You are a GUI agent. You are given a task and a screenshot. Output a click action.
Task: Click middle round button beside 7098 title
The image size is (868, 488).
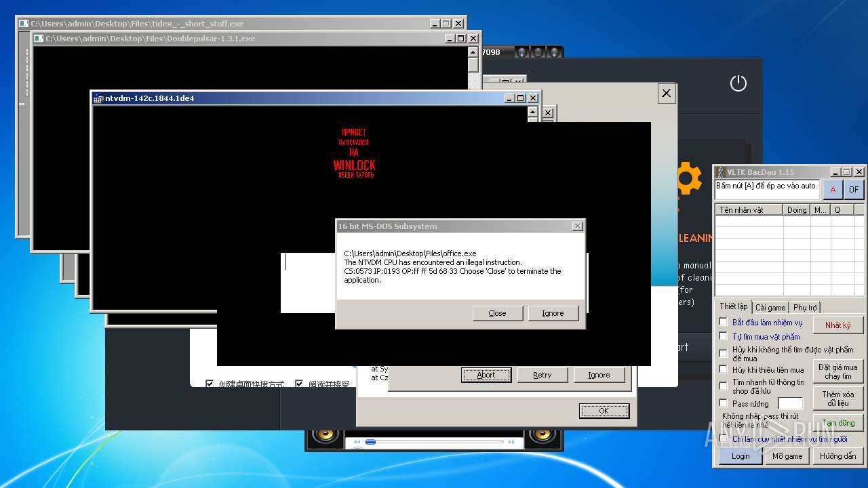tap(537, 52)
